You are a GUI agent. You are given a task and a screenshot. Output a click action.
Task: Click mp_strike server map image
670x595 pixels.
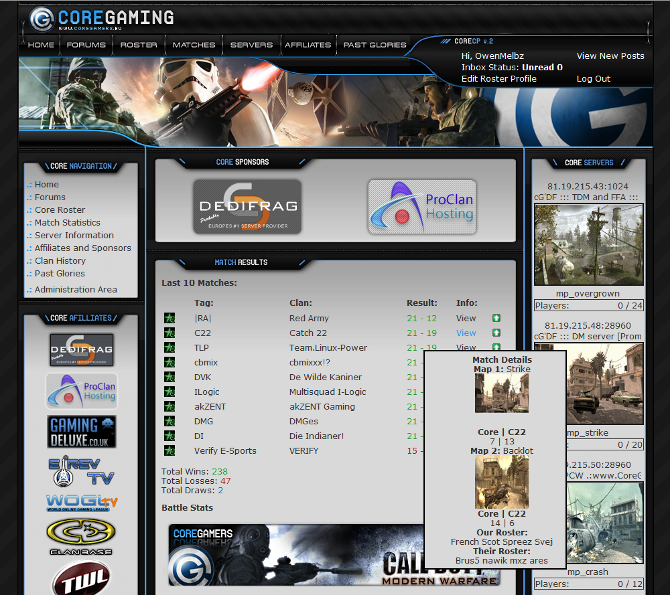(x=605, y=383)
